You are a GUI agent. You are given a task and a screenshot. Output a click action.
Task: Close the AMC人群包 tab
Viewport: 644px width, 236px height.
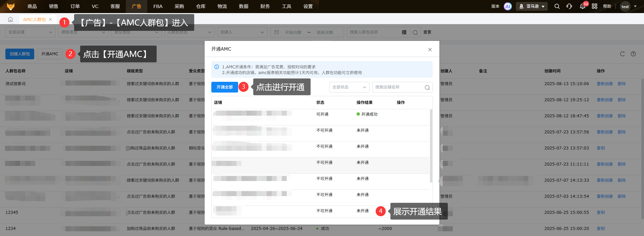tap(50, 19)
